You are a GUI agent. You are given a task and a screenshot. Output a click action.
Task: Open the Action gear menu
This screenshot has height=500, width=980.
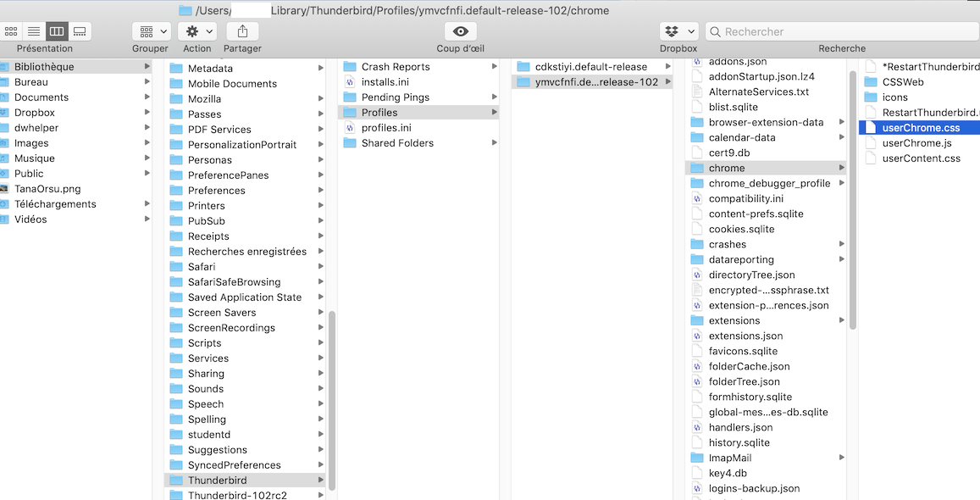[197, 31]
